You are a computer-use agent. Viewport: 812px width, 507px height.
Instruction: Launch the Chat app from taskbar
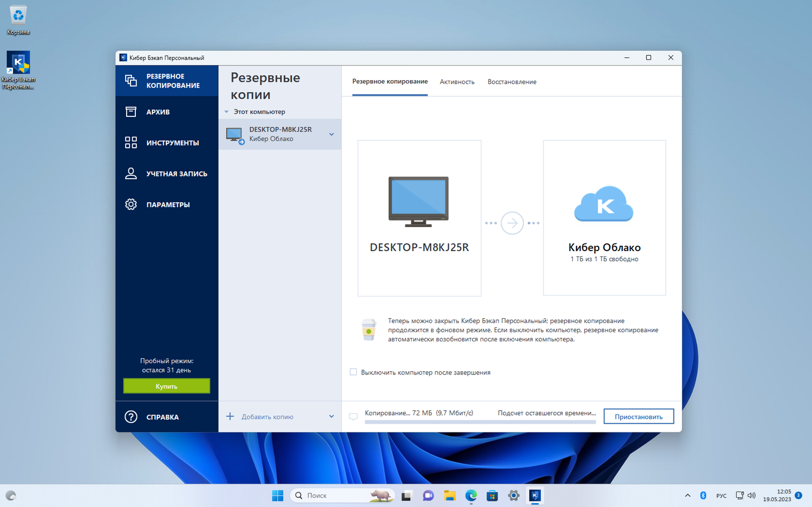click(x=428, y=496)
